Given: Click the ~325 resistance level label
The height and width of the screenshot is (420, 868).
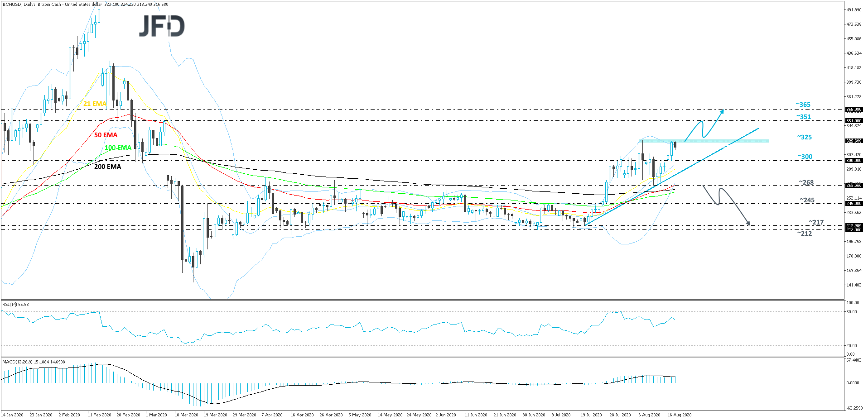Looking at the screenshot, I should coord(804,137).
